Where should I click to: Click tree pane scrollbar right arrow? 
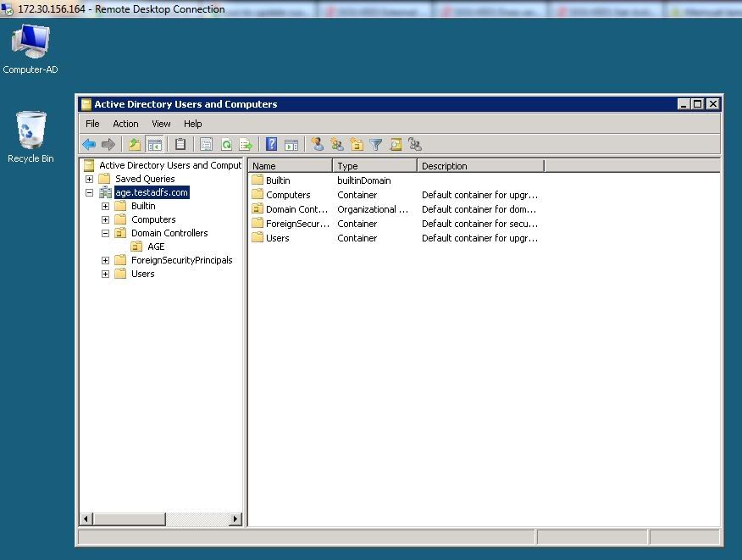235,518
